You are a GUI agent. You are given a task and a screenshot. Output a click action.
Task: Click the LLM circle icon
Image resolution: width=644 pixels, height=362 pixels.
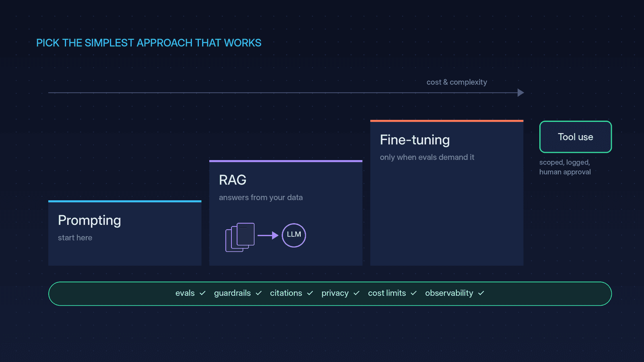click(x=294, y=235)
